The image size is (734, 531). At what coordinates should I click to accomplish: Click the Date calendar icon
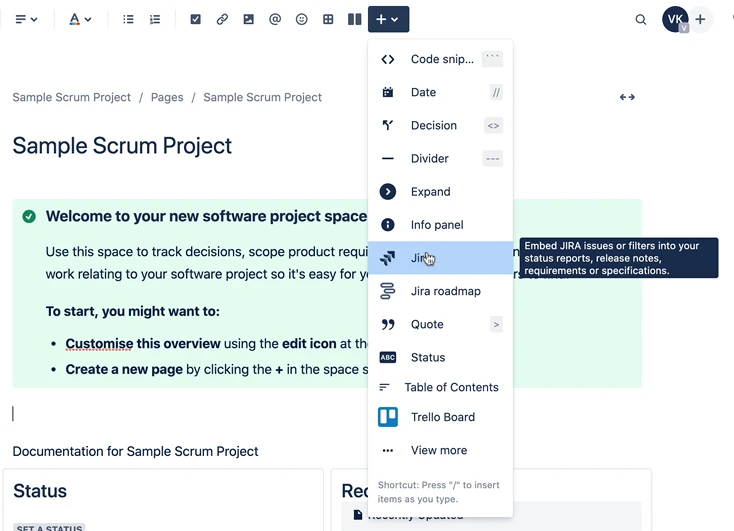tap(388, 92)
